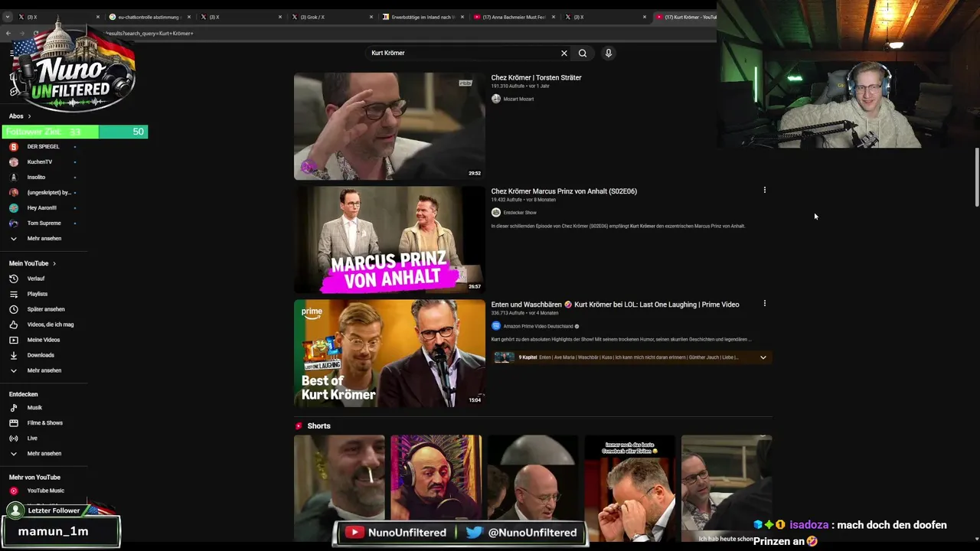Switch to Kurt Krömer YouTube tab

pyautogui.click(x=685, y=17)
